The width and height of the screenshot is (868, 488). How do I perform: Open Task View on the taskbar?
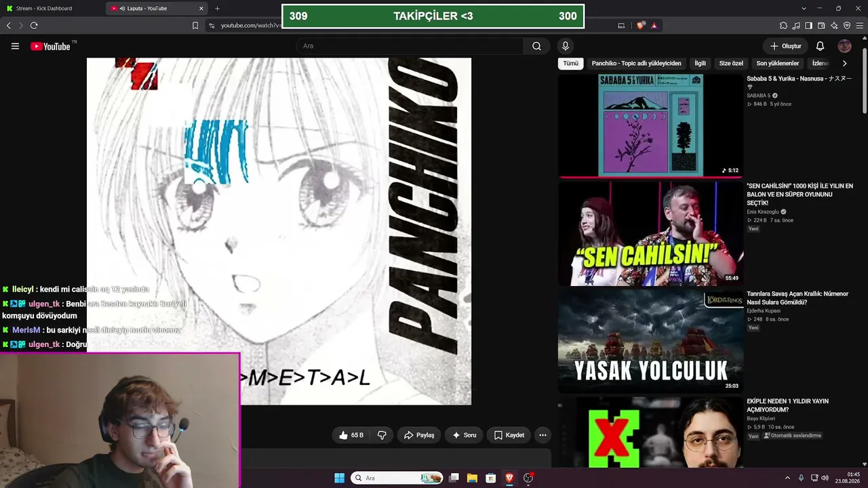pos(454,478)
